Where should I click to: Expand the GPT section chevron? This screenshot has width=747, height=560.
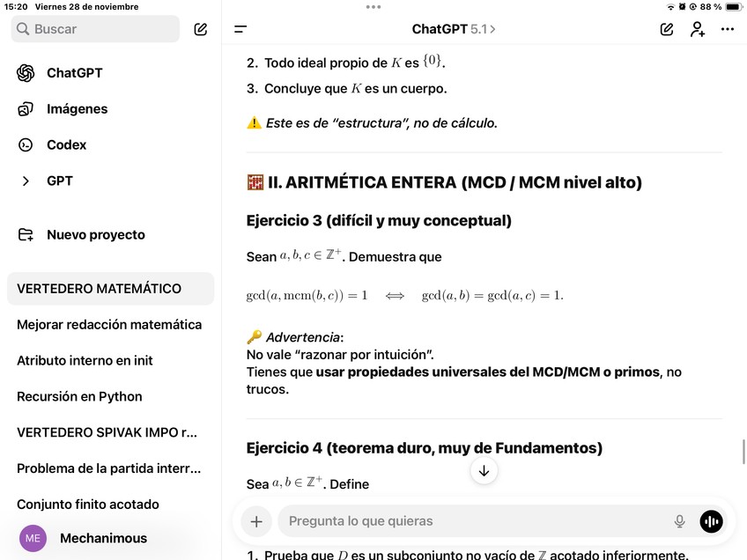pyautogui.click(x=26, y=181)
